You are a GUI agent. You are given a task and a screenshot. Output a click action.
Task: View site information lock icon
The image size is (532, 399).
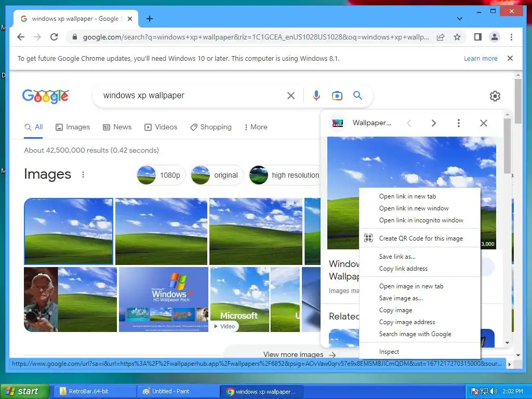point(75,37)
